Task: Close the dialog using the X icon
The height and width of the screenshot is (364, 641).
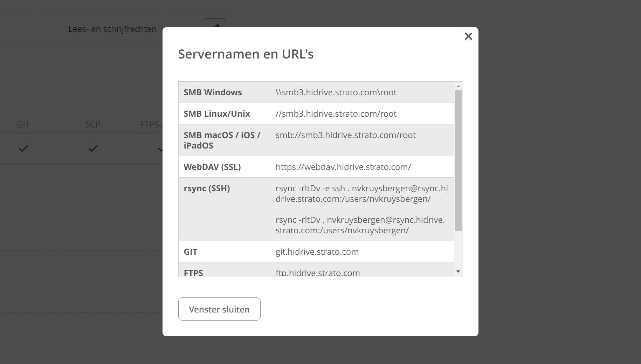Action: click(468, 36)
